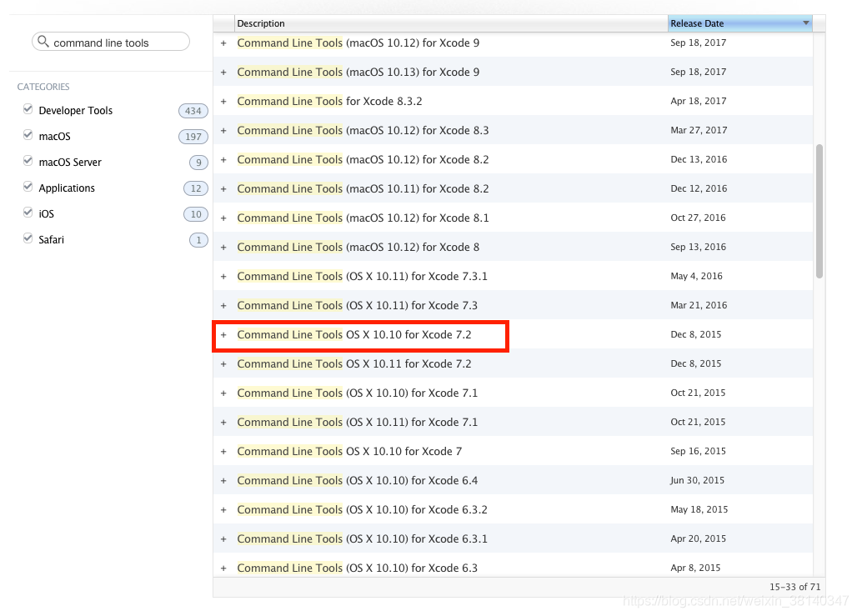Click the Oct 27, 2016 release date cell
857x616 pixels.
698,218
